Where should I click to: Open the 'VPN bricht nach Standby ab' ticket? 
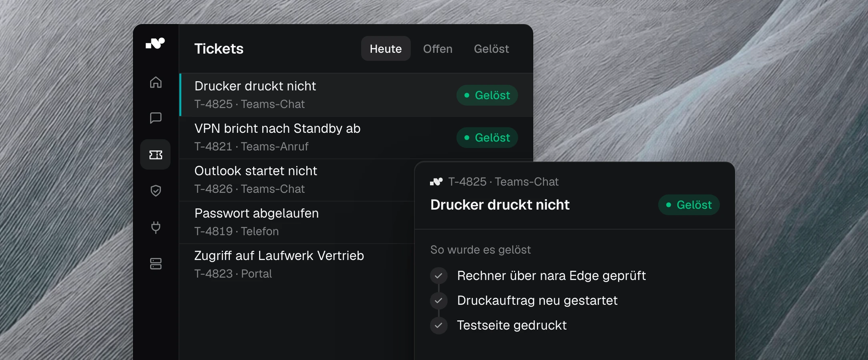(x=356, y=137)
